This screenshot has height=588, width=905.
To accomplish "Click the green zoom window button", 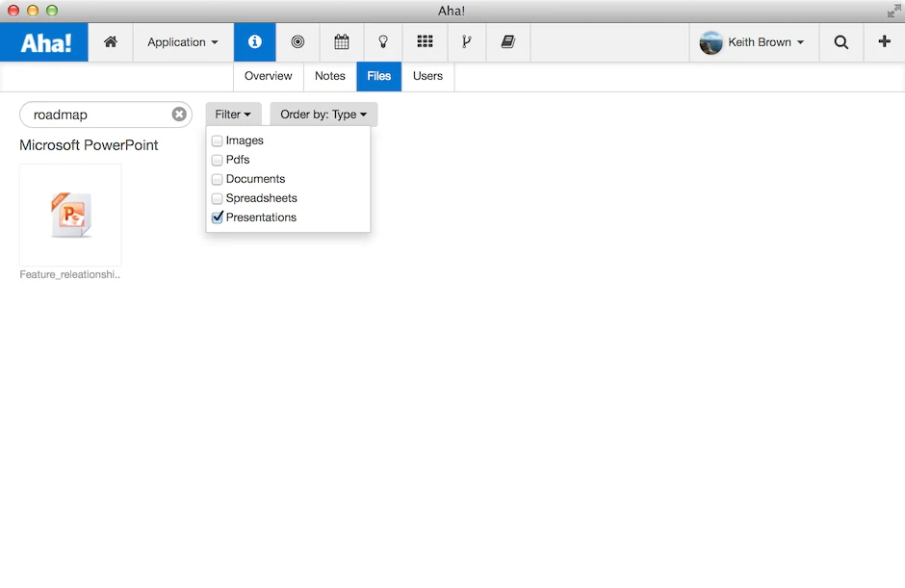I will click(52, 11).
